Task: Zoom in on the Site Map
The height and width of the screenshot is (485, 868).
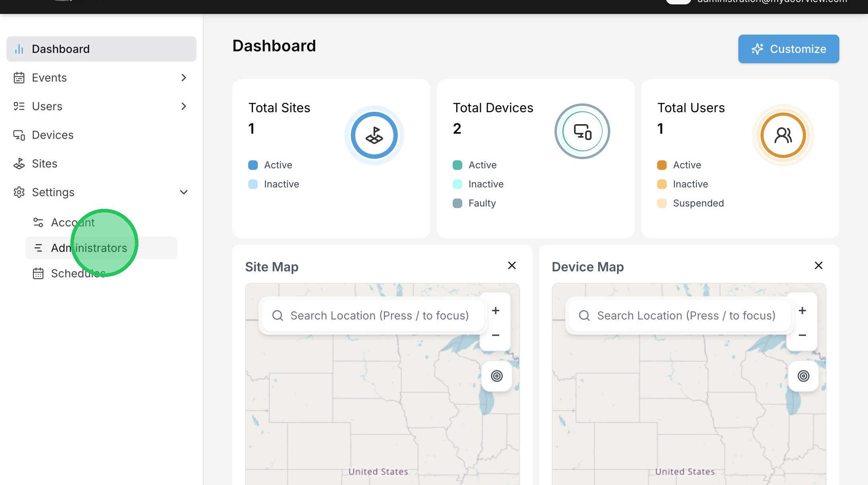Action: (x=495, y=311)
